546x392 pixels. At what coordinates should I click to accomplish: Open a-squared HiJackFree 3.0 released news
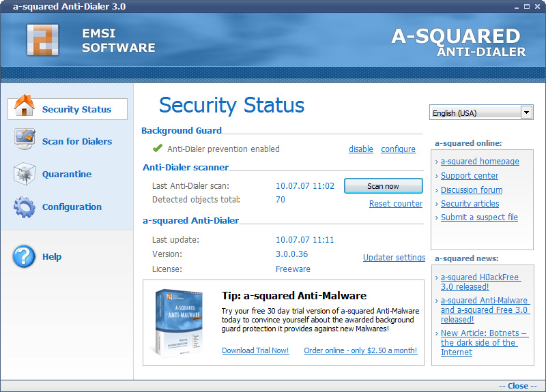[x=480, y=282]
